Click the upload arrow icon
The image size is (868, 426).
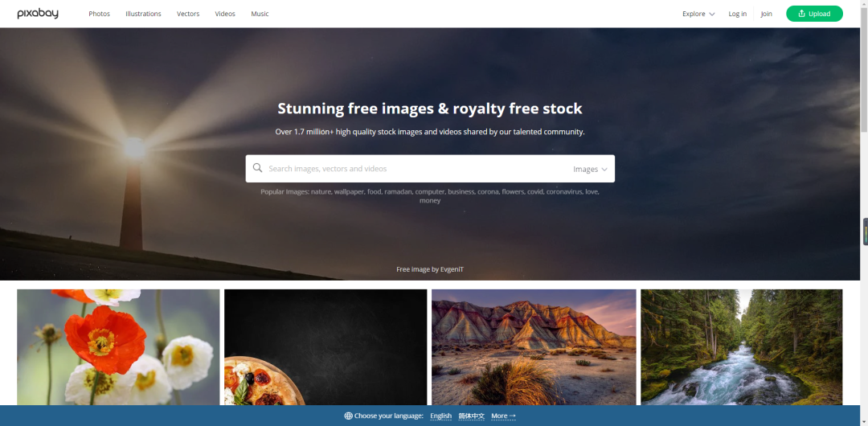pos(801,14)
